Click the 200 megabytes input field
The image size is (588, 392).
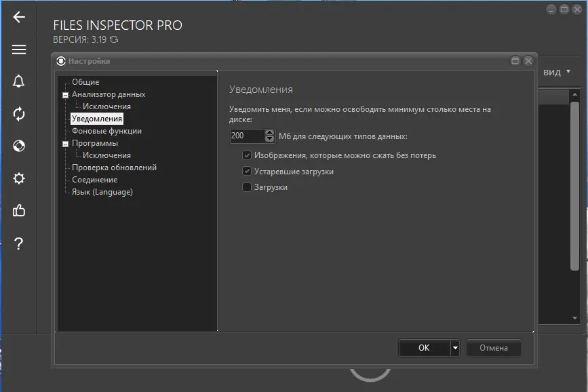[247, 136]
